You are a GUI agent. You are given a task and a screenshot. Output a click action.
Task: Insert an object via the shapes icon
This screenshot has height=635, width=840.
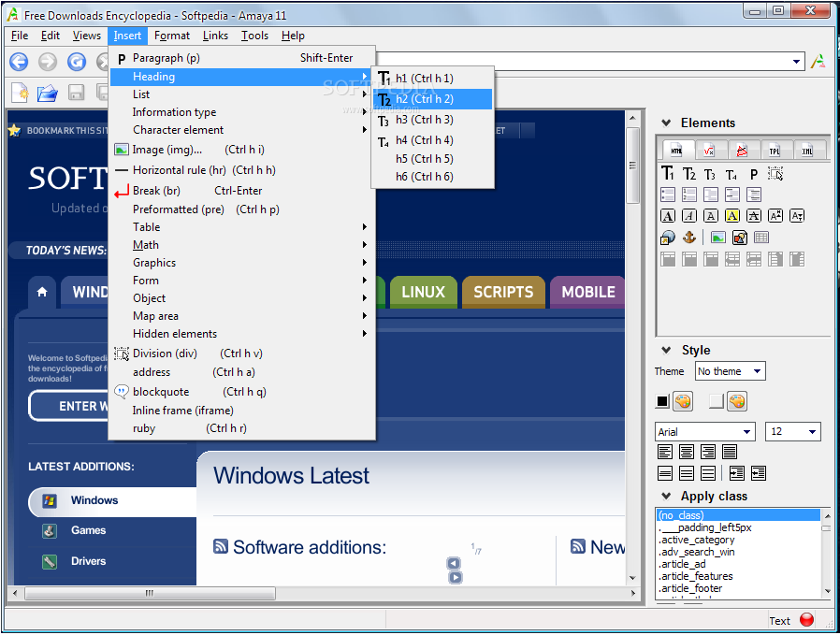(x=739, y=238)
